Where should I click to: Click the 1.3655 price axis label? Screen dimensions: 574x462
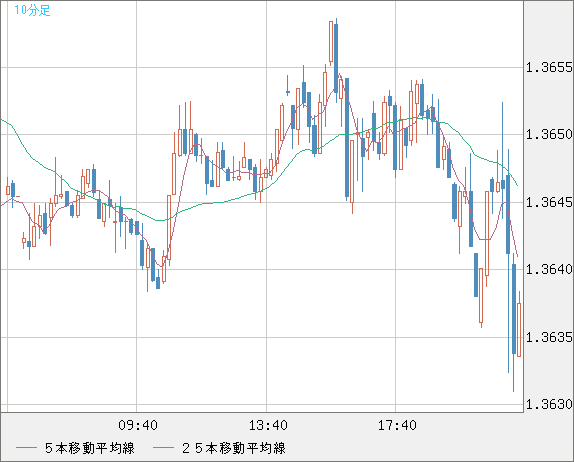[549, 67]
